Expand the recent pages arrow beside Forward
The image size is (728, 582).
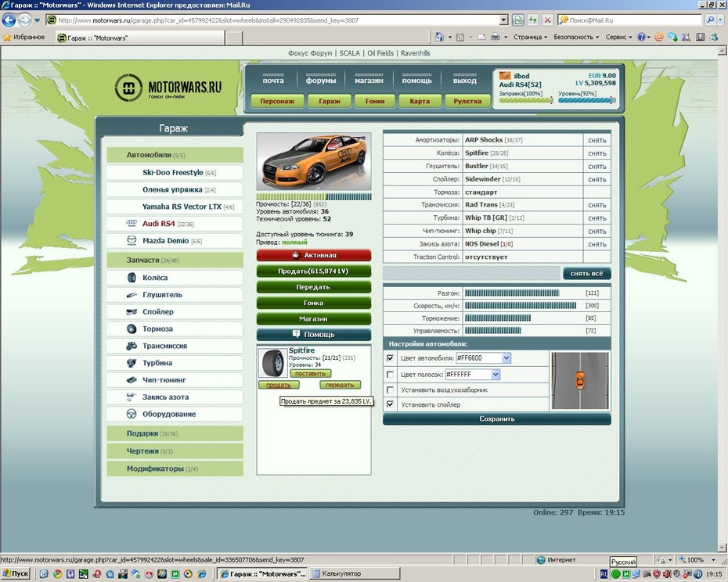(x=37, y=20)
